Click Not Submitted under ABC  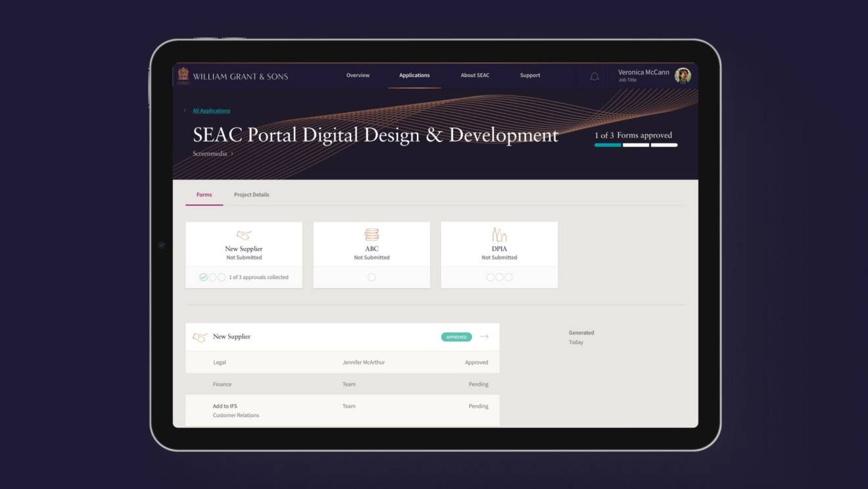pyautogui.click(x=372, y=258)
